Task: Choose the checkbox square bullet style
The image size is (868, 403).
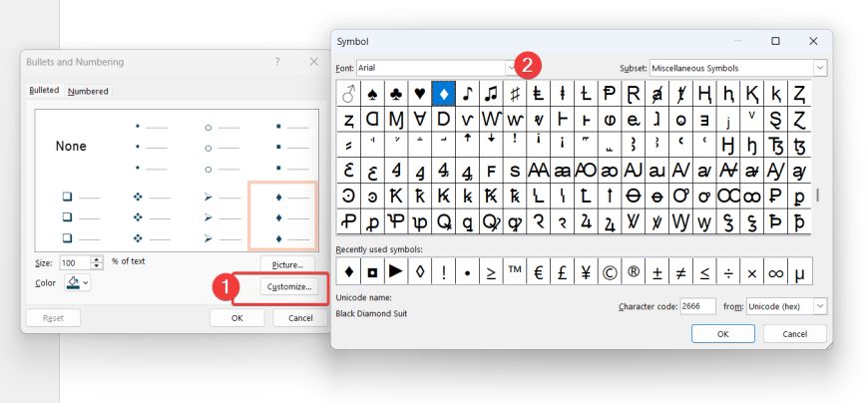Action: tap(81, 217)
